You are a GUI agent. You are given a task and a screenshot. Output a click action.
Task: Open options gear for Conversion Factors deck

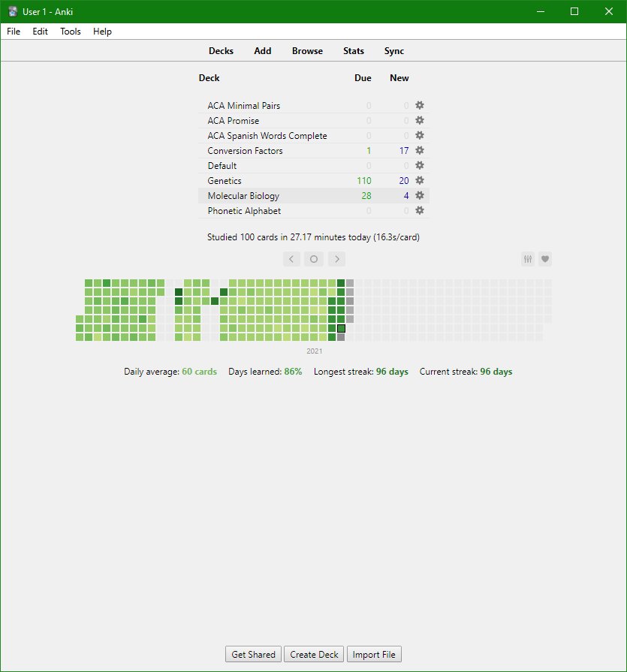point(420,151)
